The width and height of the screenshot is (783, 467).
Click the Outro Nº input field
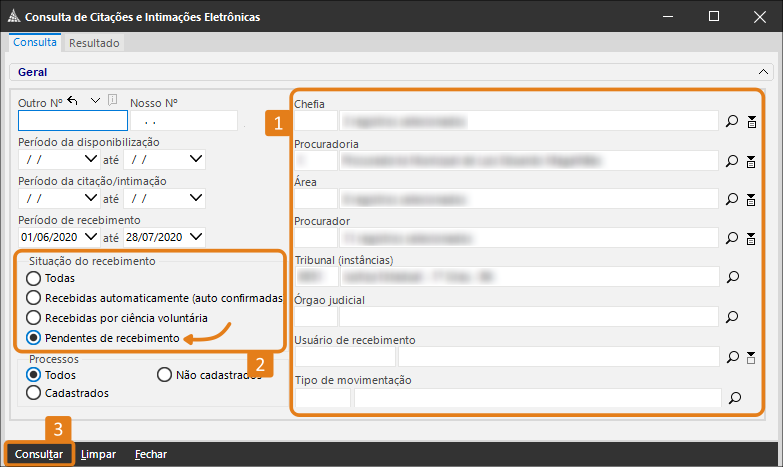pos(73,121)
